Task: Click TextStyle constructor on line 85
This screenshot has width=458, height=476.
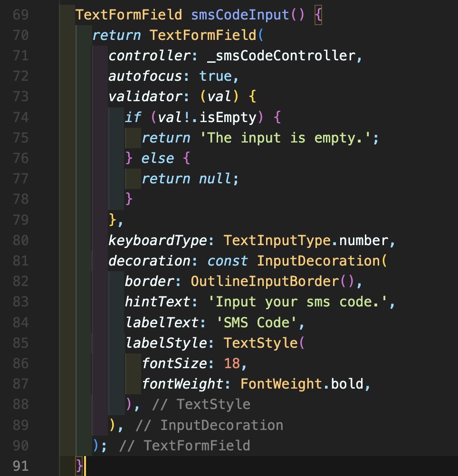Action: (x=261, y=343)
